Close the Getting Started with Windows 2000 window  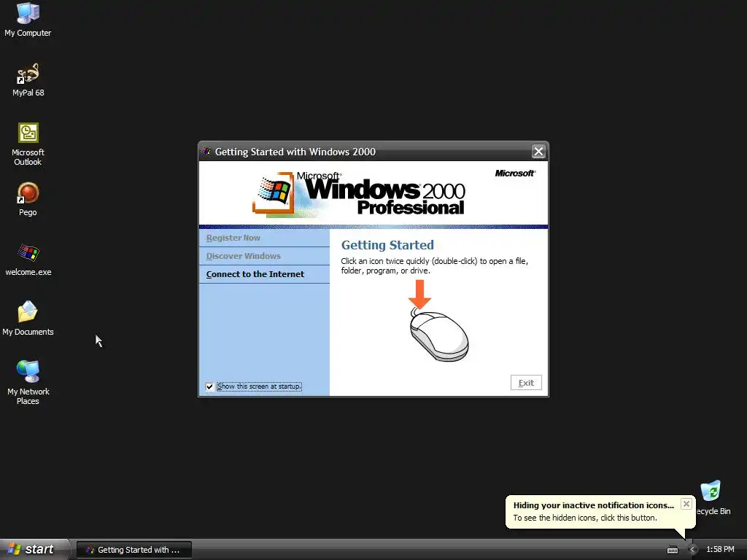pyautogui.click(x=538, y=152)
